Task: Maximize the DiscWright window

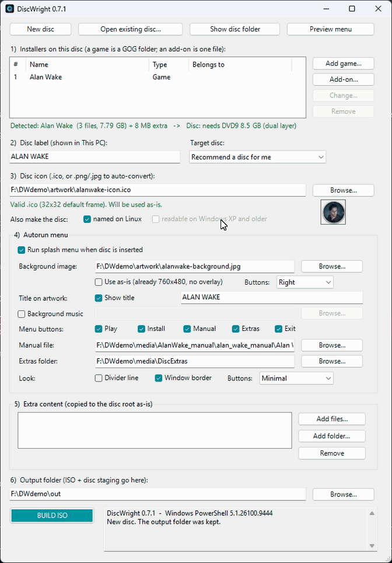Action: (x=352, y=9)
